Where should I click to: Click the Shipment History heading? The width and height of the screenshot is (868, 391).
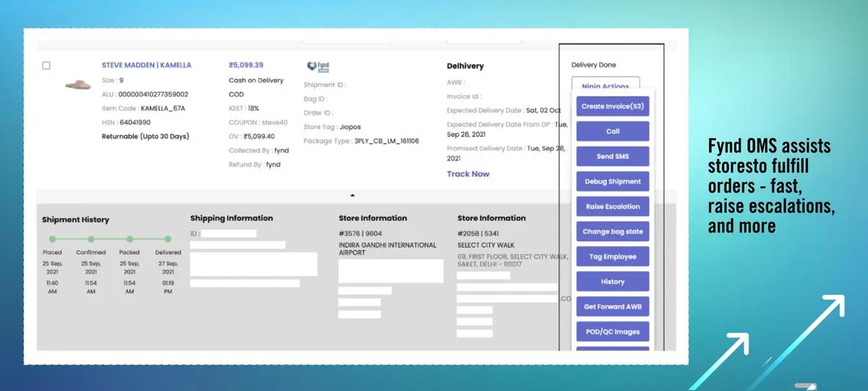point(76,220)
